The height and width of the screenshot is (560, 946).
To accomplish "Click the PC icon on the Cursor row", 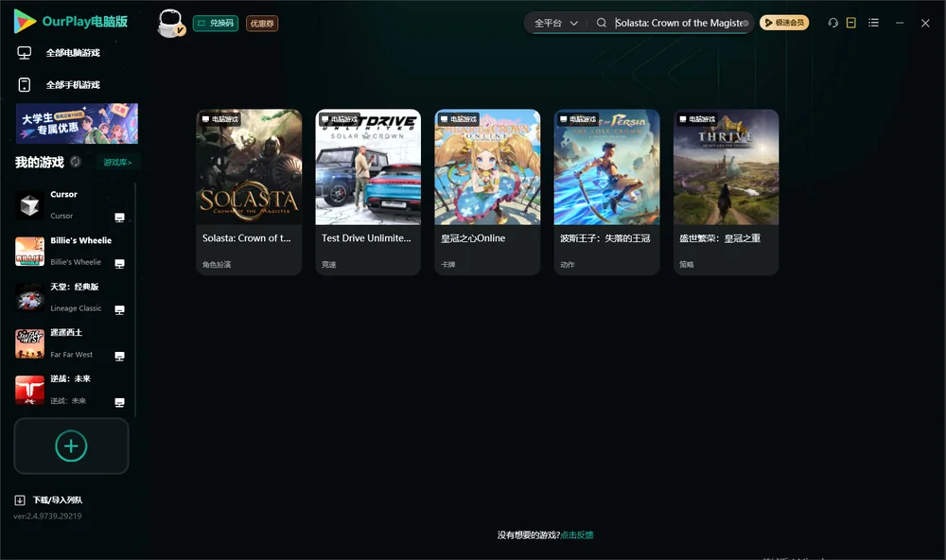I will tap(119, 218).
